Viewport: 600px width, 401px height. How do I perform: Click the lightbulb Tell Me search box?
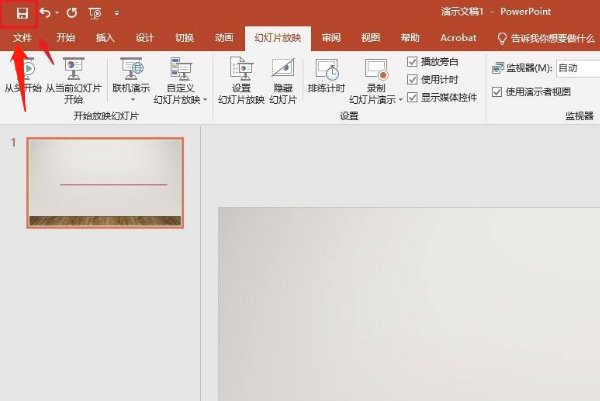[546, 38]
